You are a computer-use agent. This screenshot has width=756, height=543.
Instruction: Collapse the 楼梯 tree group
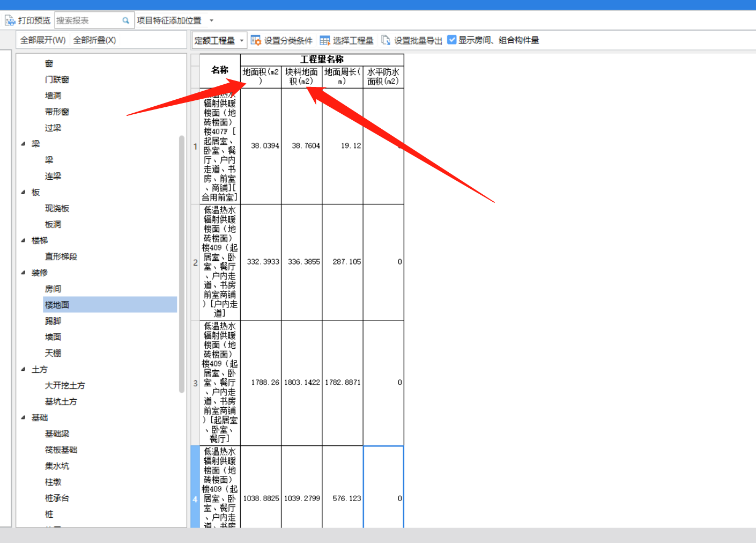point(23,240)
